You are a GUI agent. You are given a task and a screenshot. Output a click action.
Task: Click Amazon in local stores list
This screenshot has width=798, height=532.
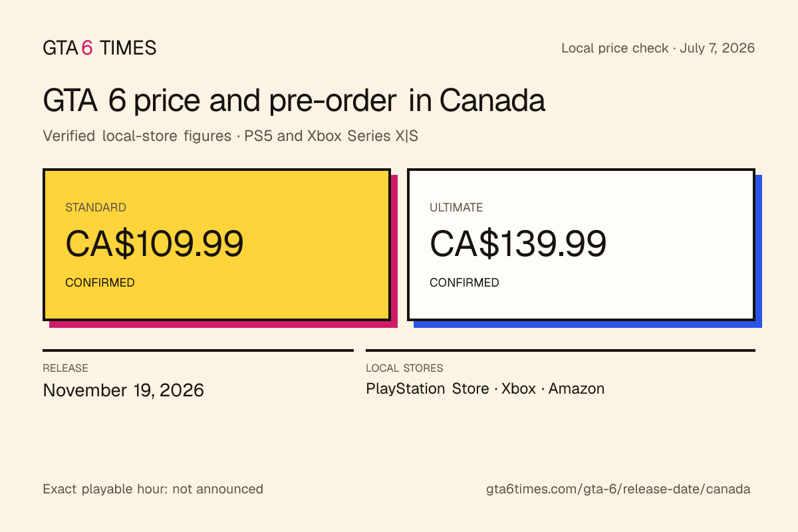click(x=577, y=388)
